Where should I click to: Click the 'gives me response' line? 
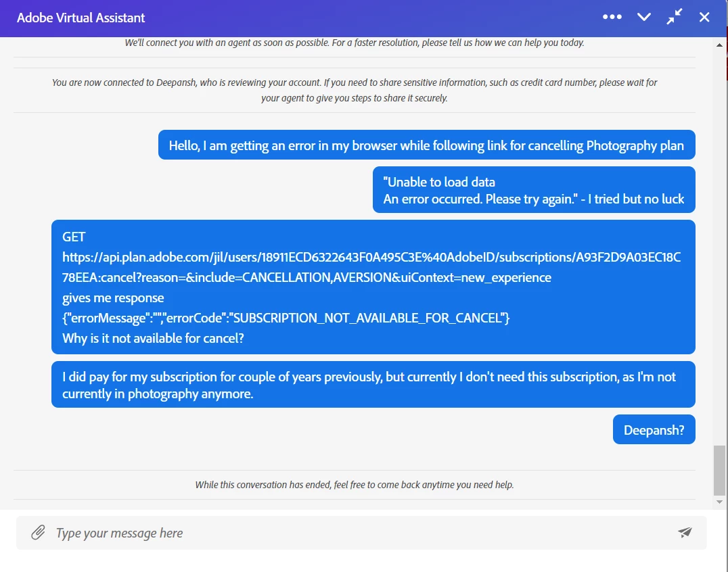click(x=113, y=297)
